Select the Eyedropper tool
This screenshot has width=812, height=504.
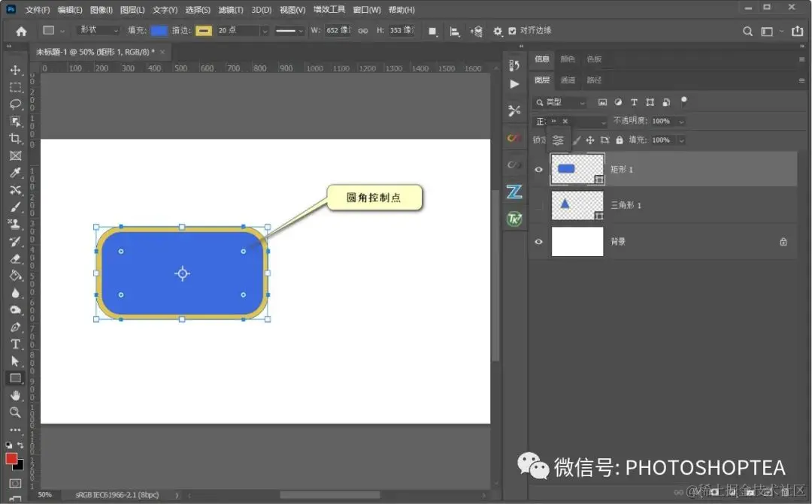pyautogui.click(x=16, y=173)
